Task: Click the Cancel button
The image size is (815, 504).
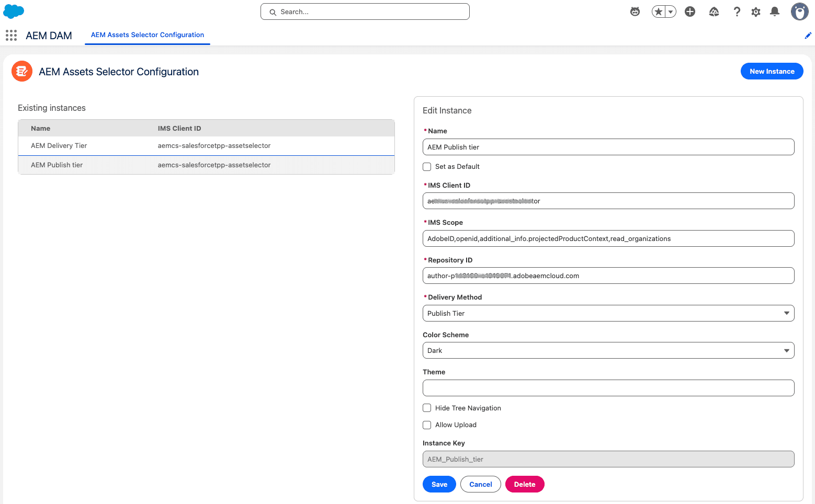Action: coord(480,484)
